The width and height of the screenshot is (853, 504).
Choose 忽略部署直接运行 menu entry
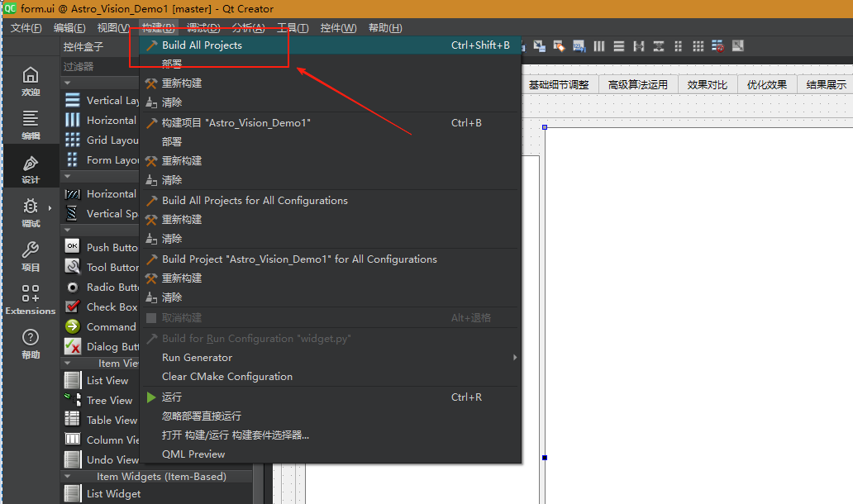coord(331,416)
